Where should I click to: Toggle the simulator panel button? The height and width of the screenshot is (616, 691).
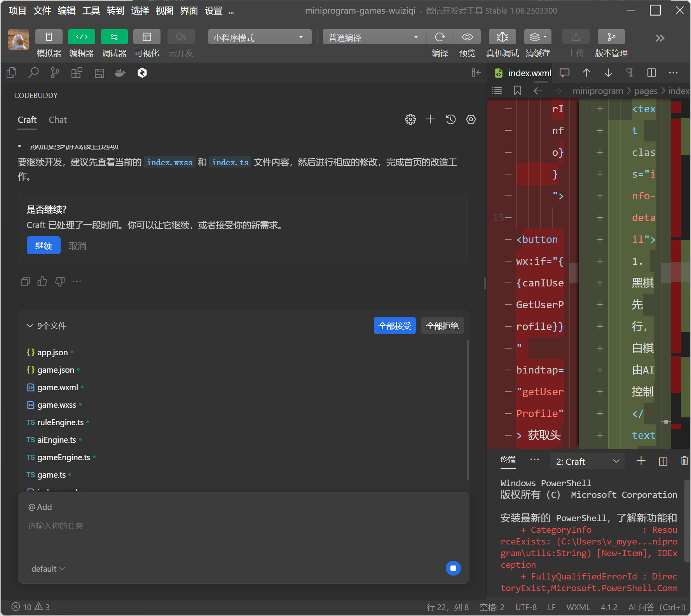(x=49, y=37)
